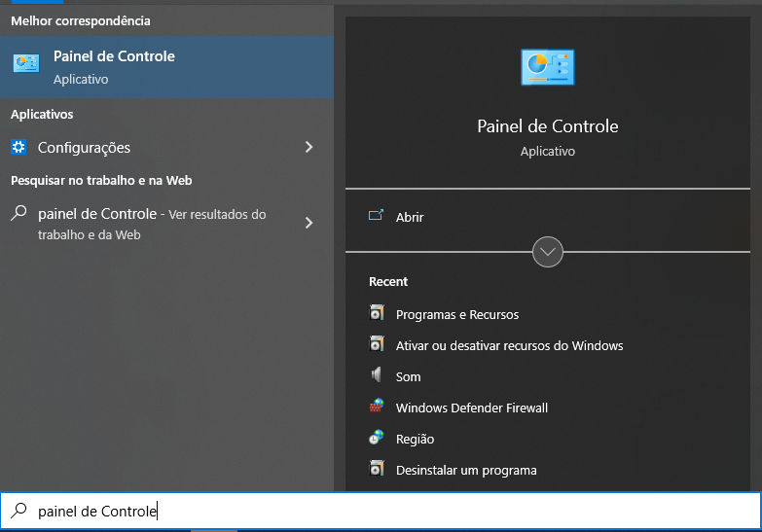The height and width of the screenshot is (532, 762).
Task: Click the Programas e Recursos icon
Action: tap(377, 313)
